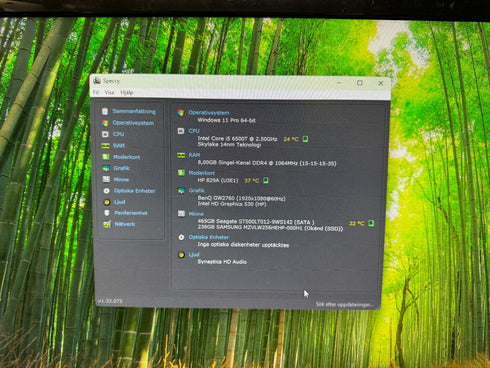Open Optiska Enheter in the sidebar
The height and width of the screenshot is (368, 490).
(135, 191)
